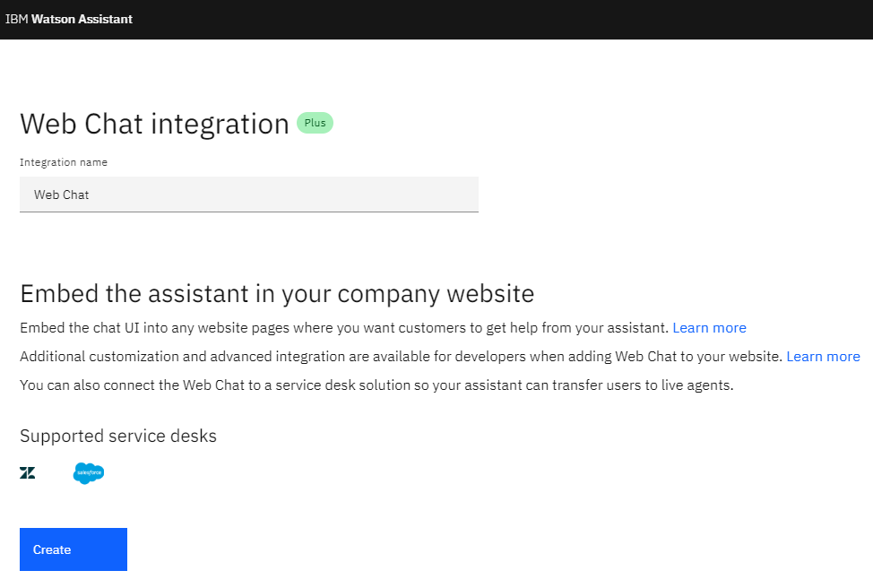Viewport: 873px width, 588px height.
Task: Open Learn more link for developer customization
Action: point(823,357)
